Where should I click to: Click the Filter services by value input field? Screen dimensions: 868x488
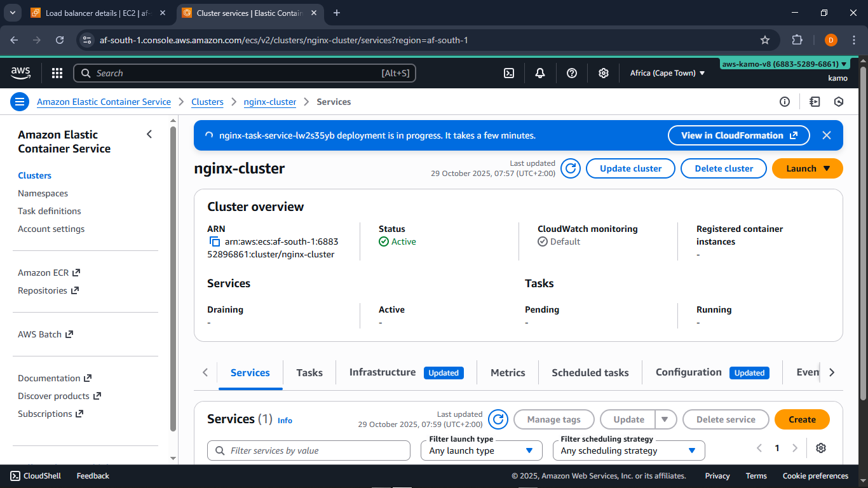pos(308,451)
